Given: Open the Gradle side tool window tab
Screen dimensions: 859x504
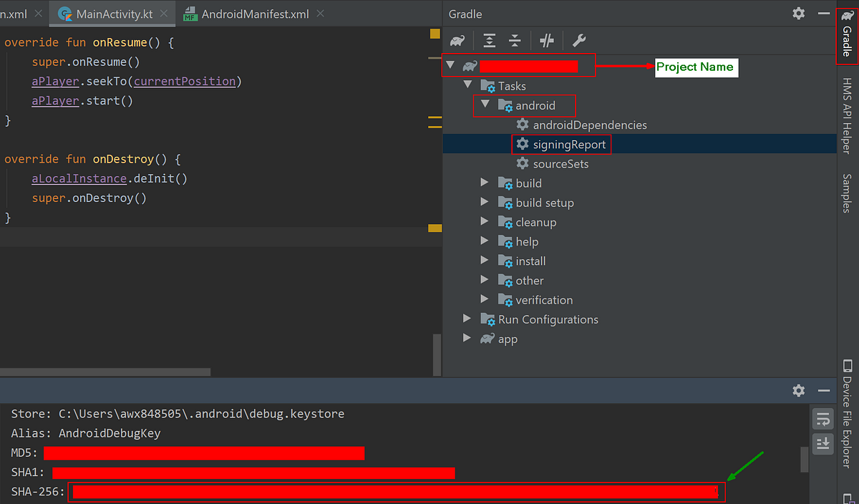Looking at the screenshot, I should pyautogui.click(x=847, y=33).
